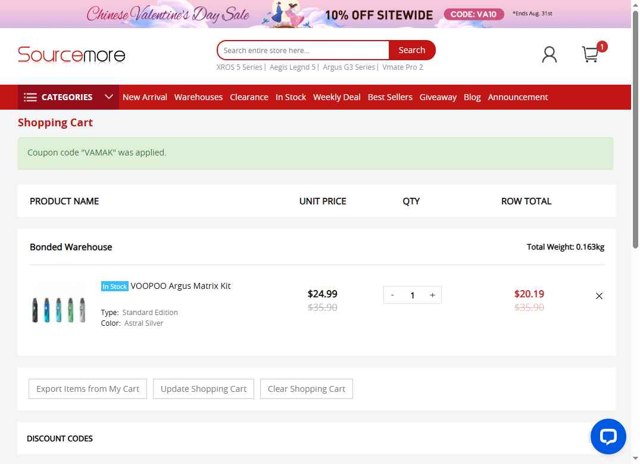Open the Giveaway page
The height and width of the screenshot is (464, 640).
tap(438, 97)
